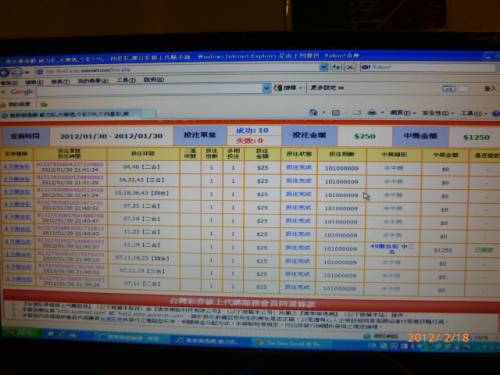Click the first row's blue lottery type link

click(x=18, y=166)
